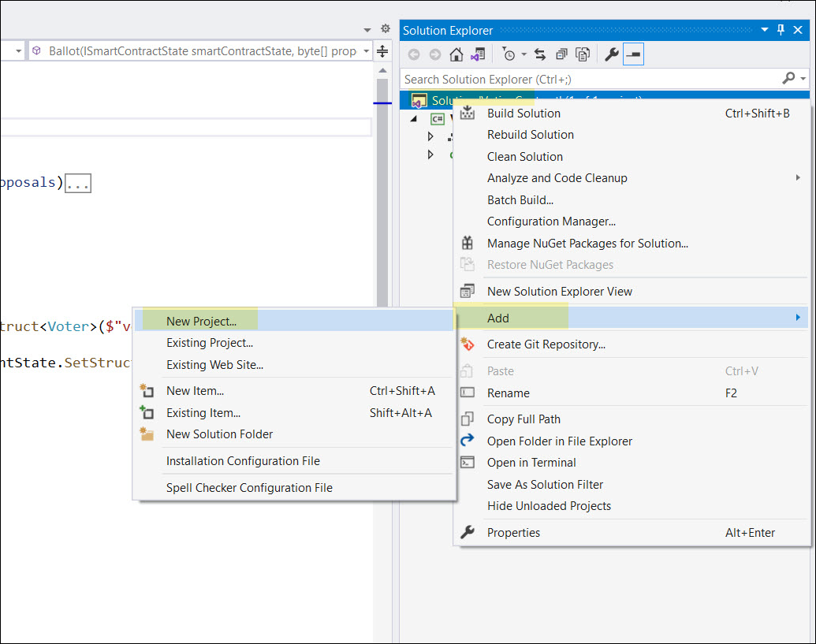The height and width of the screenshot is (644, 816).
Task: Open Configuration Manager
Action: (x=632, y=221)
